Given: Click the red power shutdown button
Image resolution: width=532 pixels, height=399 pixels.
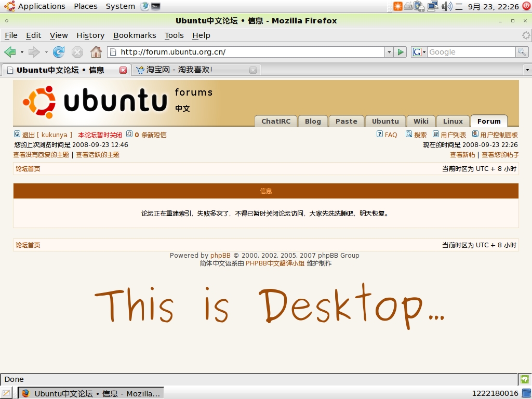Looking at the screenshot, I should (526, 6).
